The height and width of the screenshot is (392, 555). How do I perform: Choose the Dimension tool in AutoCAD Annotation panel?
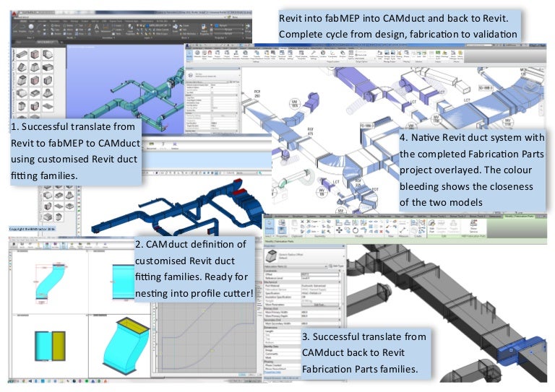pyautogui.click(x=106, y=27)
